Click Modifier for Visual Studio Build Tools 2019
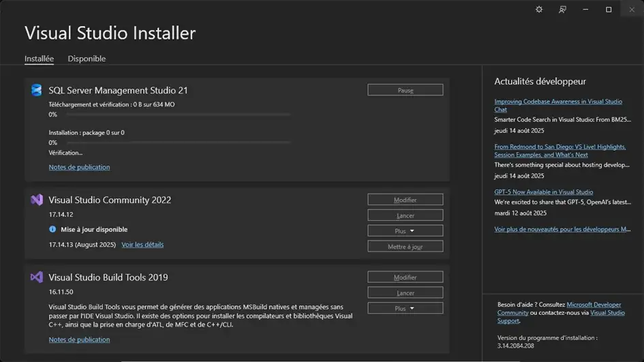Viewport: 644px width, 362px height. tap(405, 277)
